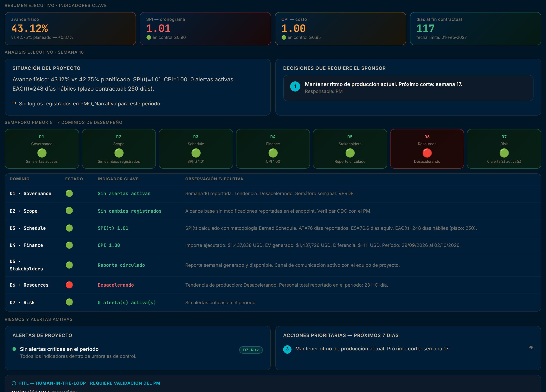Click the green status dot in the D4 Finance table row
Screen dimensions: 546x392
coord(69,245)
